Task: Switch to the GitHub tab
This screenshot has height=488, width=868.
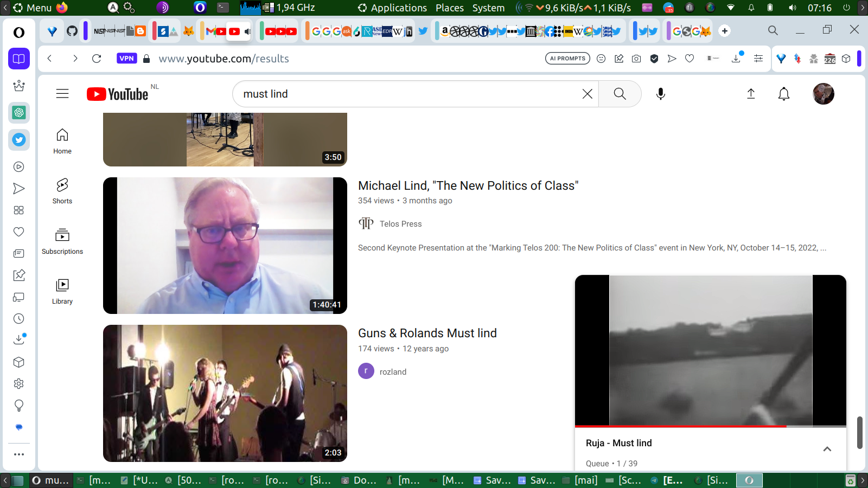Action: pos(72,31)
